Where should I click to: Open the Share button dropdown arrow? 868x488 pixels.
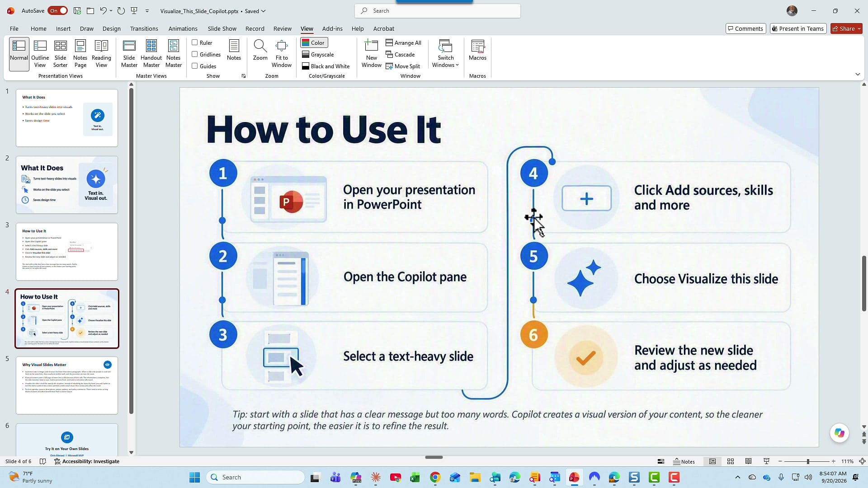tap(859, 28)
